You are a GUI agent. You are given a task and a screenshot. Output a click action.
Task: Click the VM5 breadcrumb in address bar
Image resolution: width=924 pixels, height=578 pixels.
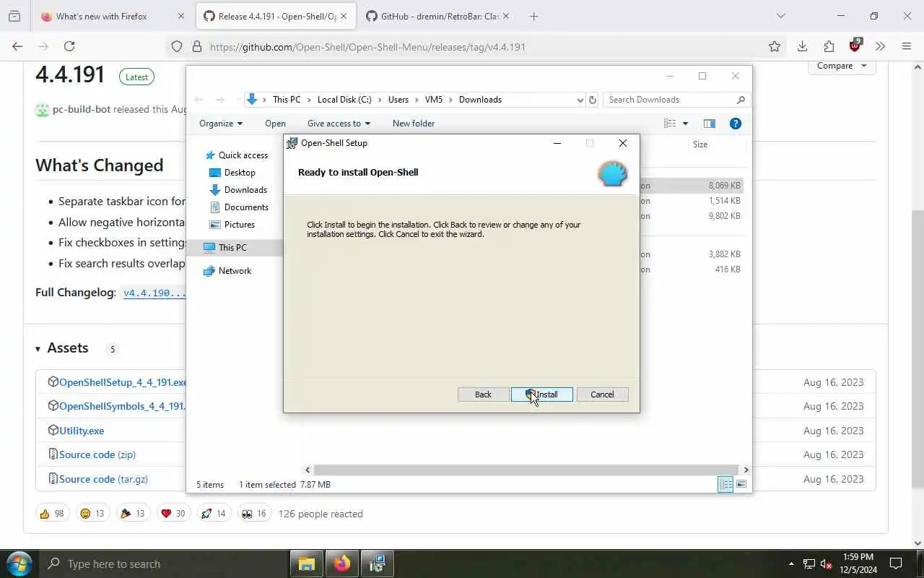pyautogui.click(x=434, y=100)
